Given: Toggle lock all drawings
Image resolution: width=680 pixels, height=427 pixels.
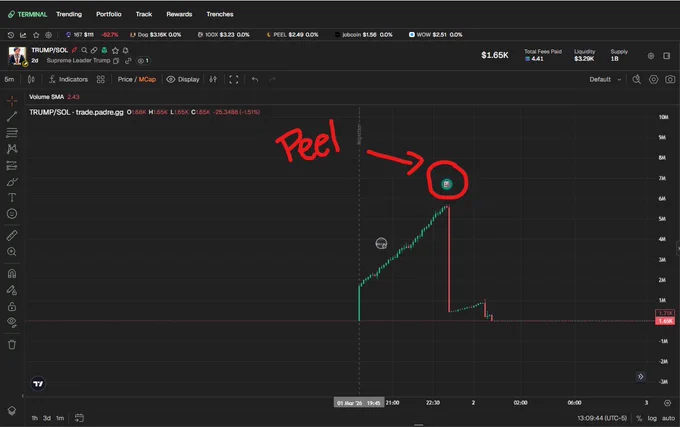Looking at the screenshot, I should tap(12, 306).
